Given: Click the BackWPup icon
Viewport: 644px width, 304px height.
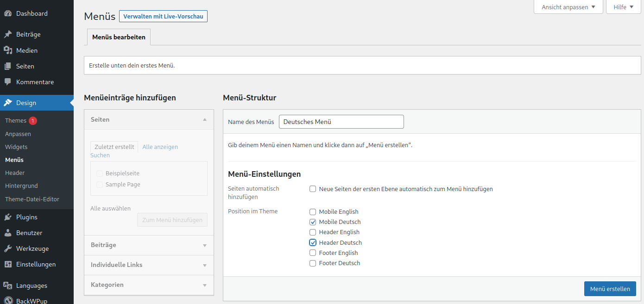Looking at the screenshot, I should coord(8,300).
